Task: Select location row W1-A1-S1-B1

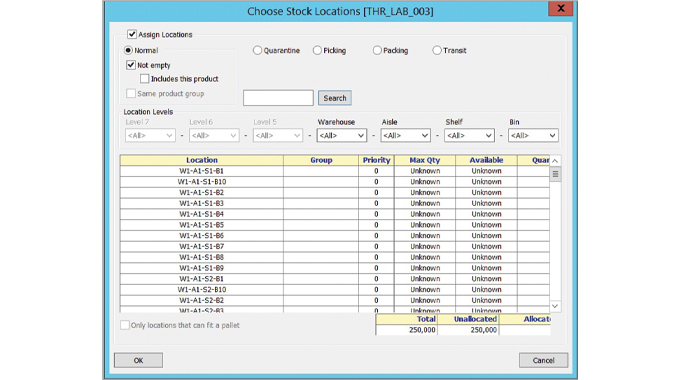Action: point(335,171)
